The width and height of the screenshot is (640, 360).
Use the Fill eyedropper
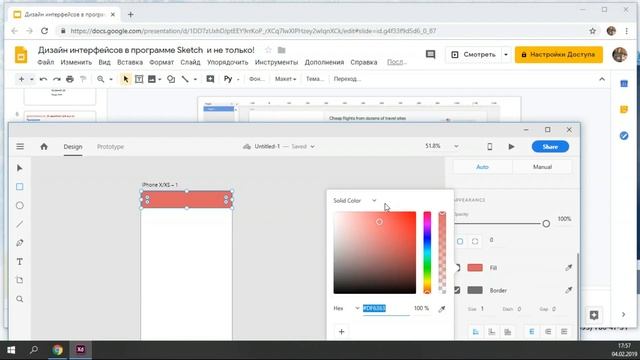pyautogui.click(x=568, y=268)
